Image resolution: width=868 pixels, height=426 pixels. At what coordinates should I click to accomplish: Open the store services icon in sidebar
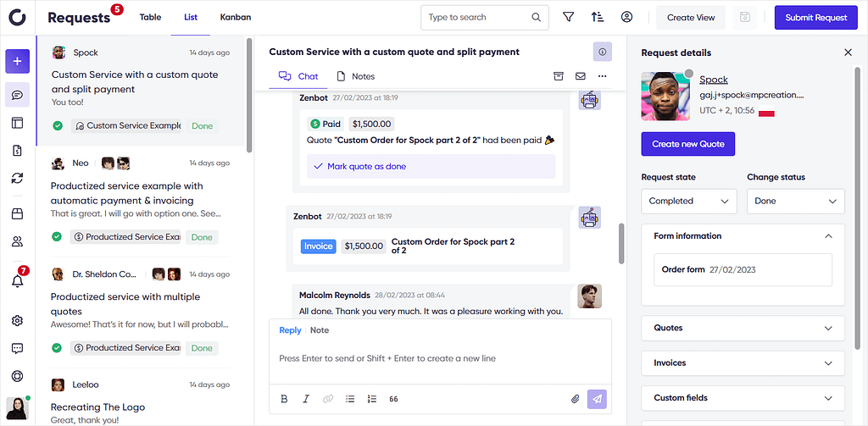17,214
